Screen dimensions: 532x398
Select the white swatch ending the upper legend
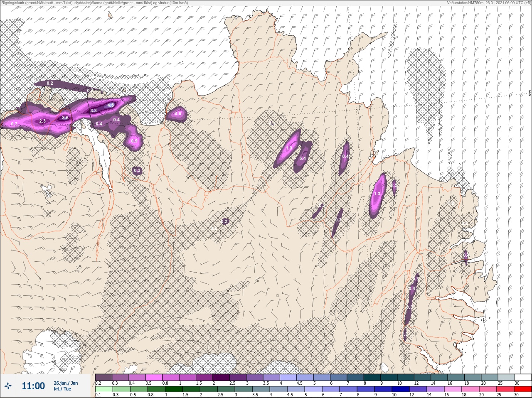[x=522, y=377]
